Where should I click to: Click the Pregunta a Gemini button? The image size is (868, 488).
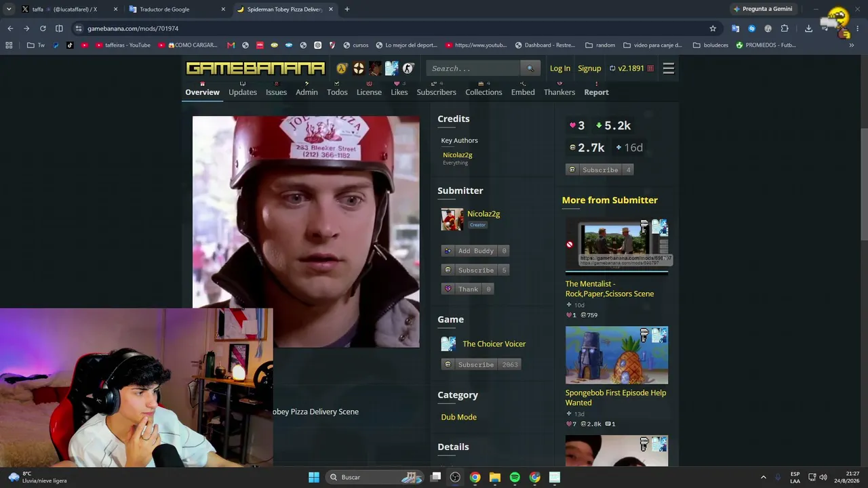point(763,9)
